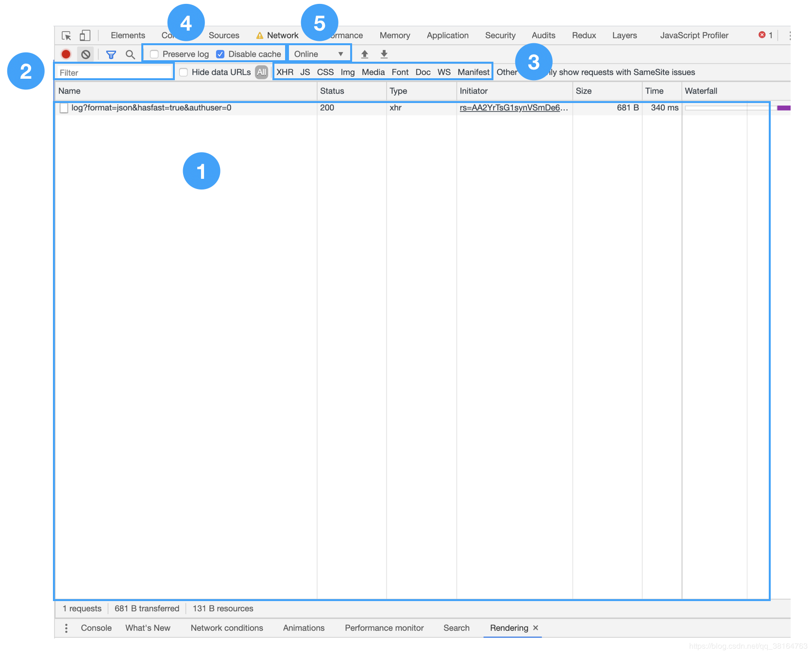
Task: Open the Application tab
Action: (448, 35)
